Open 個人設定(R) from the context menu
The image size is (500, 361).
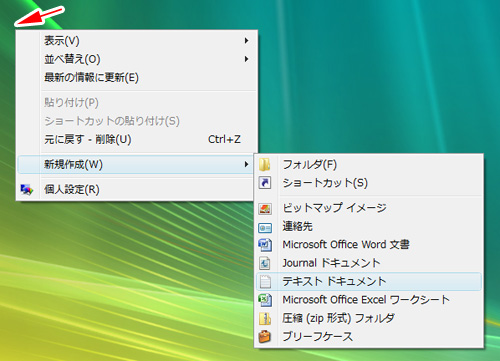click(136, 190)
